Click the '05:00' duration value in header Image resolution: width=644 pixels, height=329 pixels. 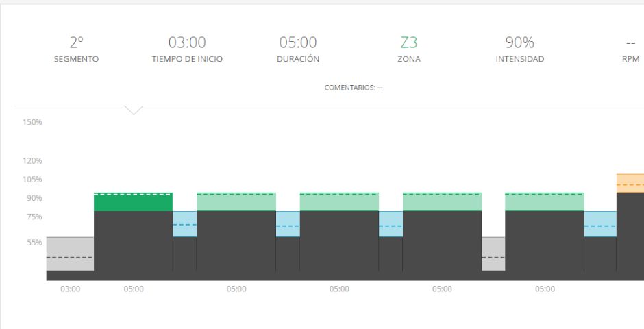[x=298, y=42]
